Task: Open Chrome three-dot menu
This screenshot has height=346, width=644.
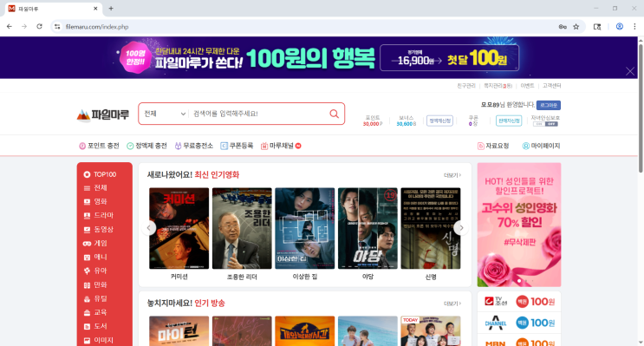Action: pyautogui.click(x=634, y=27)
